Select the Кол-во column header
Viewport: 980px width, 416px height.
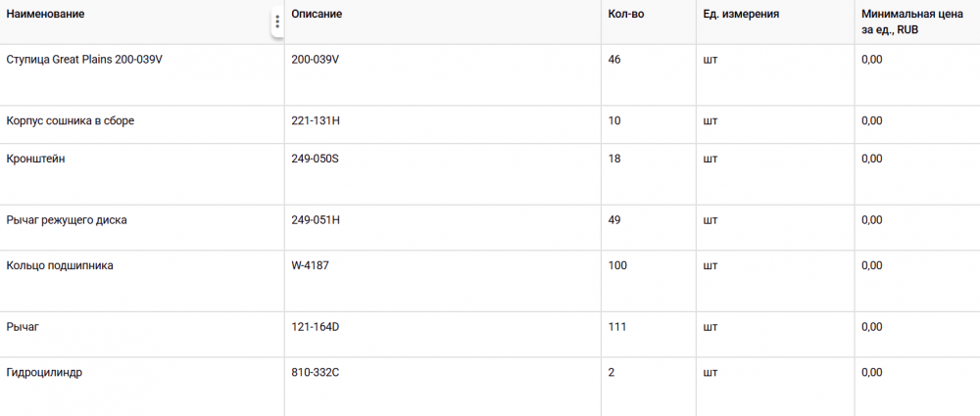pyautogui.click(x=626, y=15)
